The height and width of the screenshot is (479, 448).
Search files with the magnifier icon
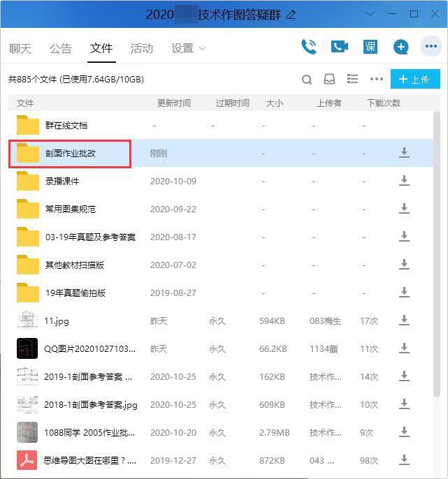(x=307, y=80)
